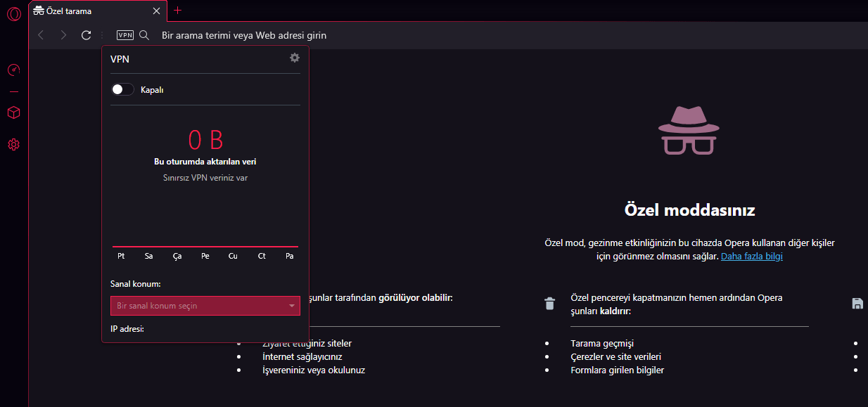Click the VPN badge in address bar
The width and height of the screenshot is (868, 407).
point(125,35)
